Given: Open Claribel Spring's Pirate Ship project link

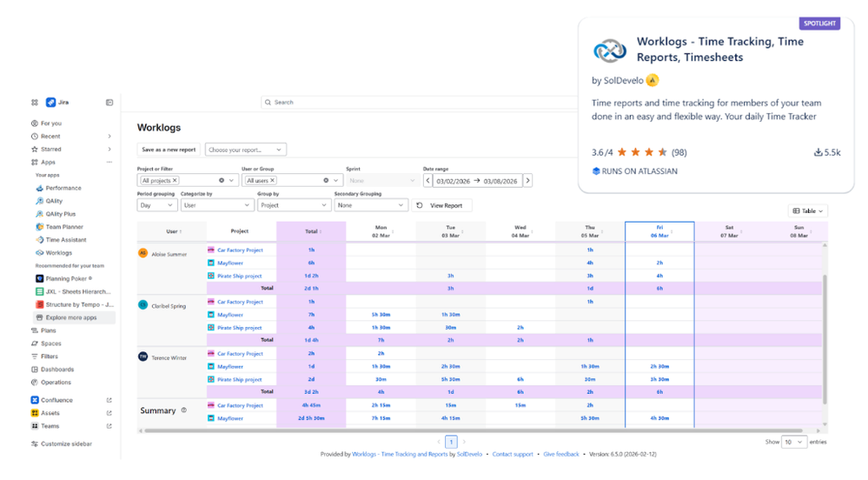Looking at the screenshot, I should click(x=240, y=328).
